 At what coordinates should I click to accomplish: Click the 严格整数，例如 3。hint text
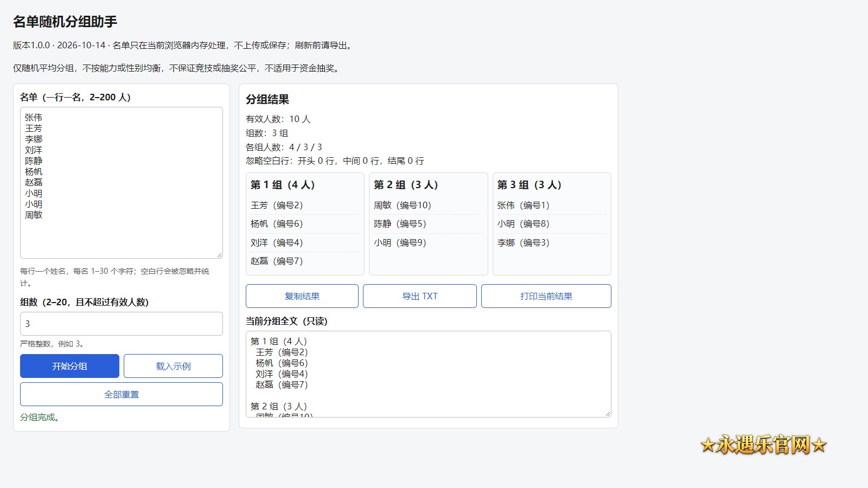tap(52, 344)
